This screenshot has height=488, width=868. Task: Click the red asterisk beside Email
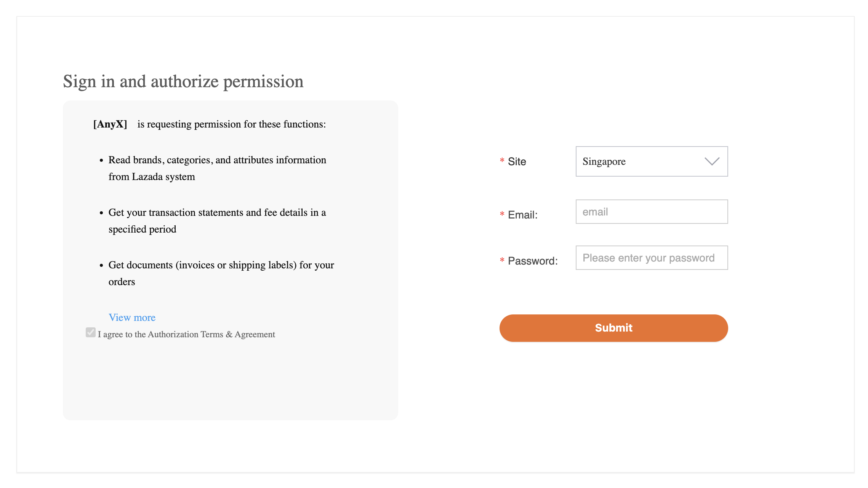tap(502, 214)
